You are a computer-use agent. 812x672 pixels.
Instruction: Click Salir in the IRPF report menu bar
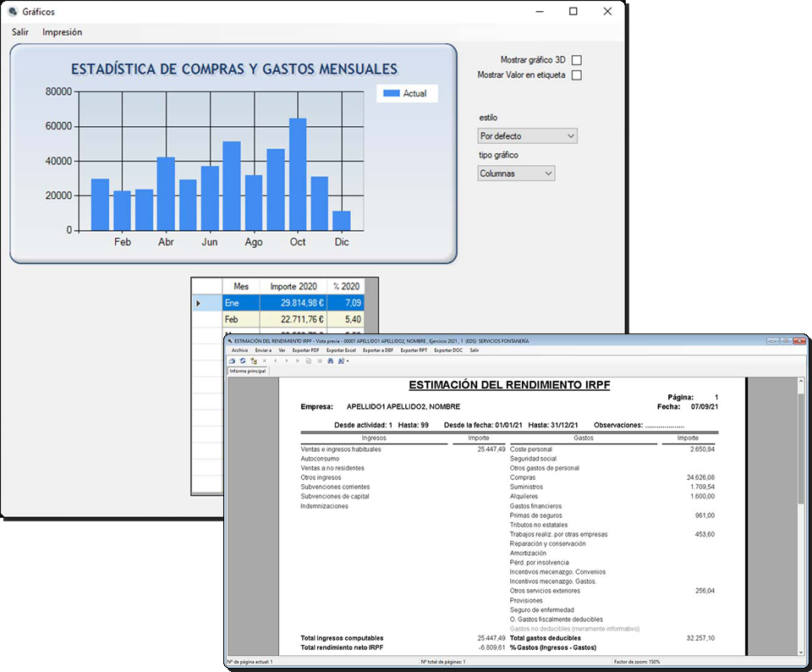click(475, 350)
